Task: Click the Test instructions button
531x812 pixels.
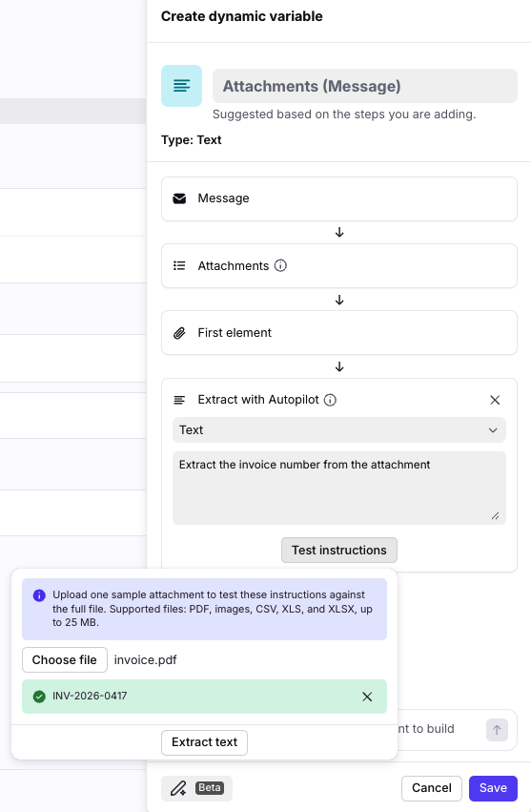Action: [339, 550]
